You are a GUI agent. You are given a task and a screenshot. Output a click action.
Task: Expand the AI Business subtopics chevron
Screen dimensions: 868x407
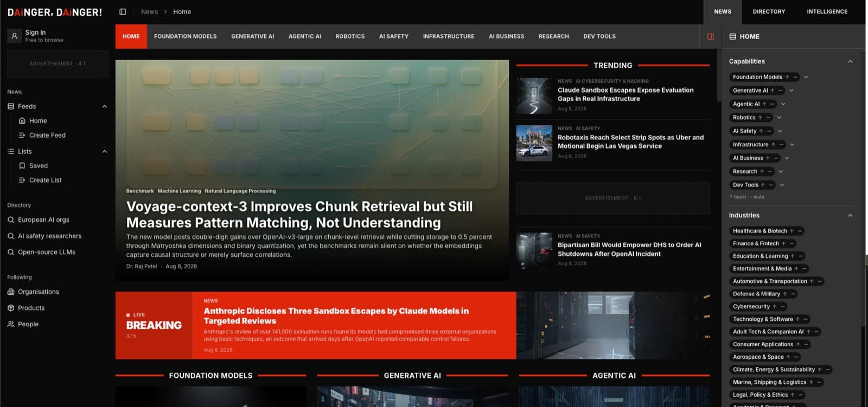click(787, 158)
